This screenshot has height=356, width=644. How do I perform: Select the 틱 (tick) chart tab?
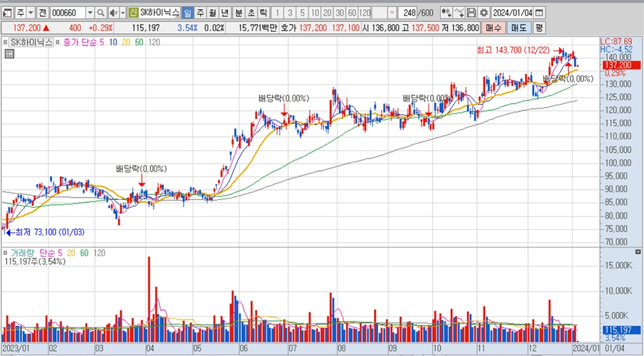(x=263, y=13)
